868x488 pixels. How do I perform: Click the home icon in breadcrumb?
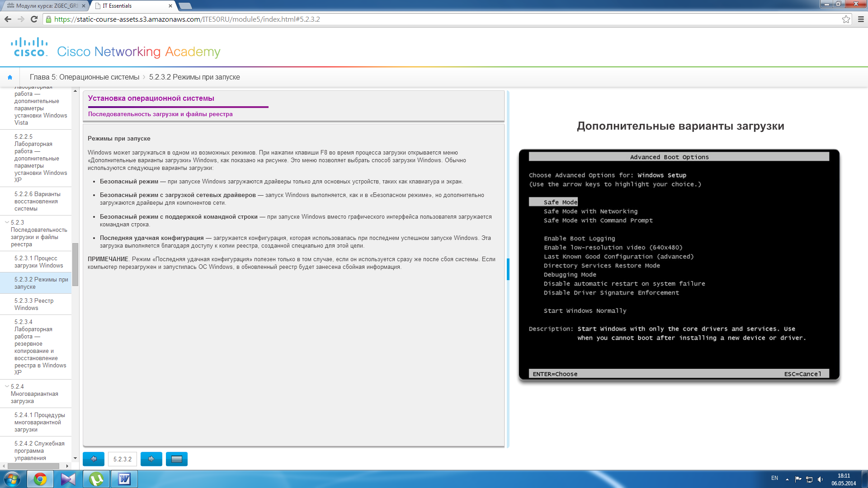pyautogui.click(x=10, y=77)
